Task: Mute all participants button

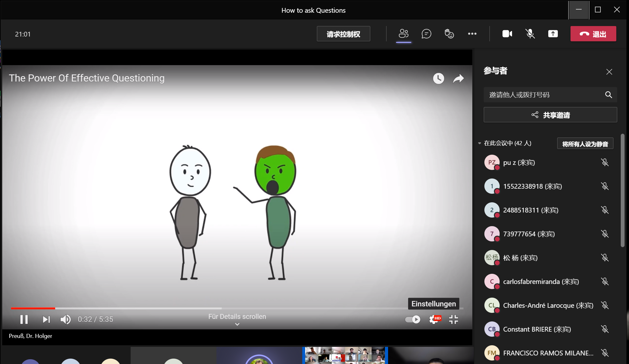Action: [585, 144]
